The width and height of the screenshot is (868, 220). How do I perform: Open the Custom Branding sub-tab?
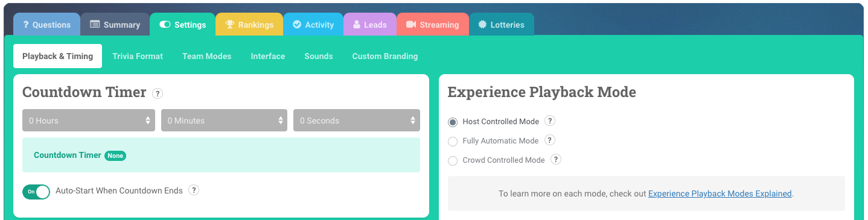(385, 56)
